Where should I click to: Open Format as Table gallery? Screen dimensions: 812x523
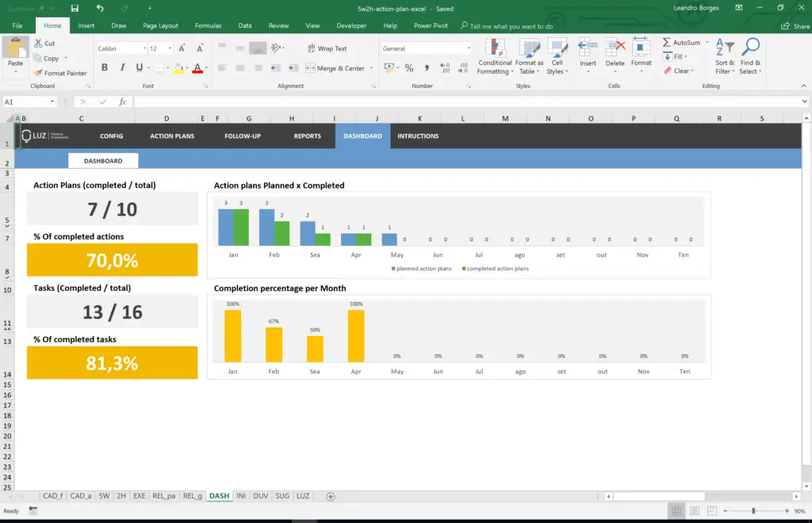529,57
